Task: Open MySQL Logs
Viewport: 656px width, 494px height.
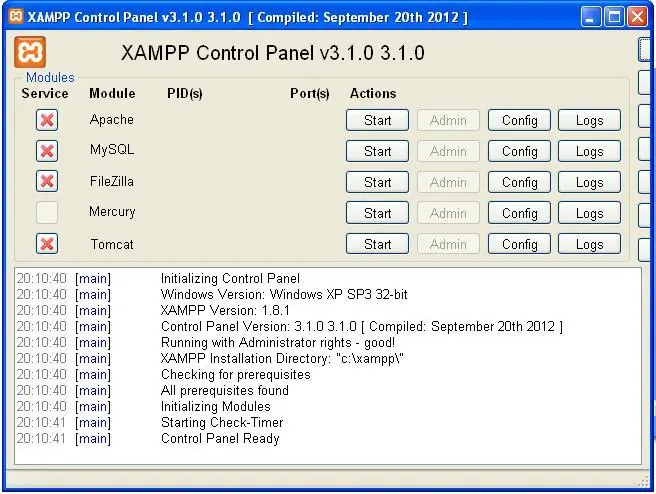Action: point(589,151)
